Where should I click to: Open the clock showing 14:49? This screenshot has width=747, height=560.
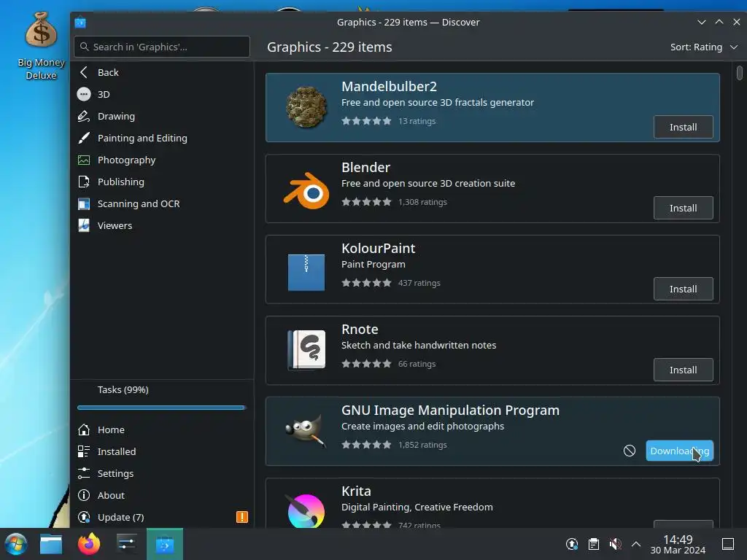678,544
